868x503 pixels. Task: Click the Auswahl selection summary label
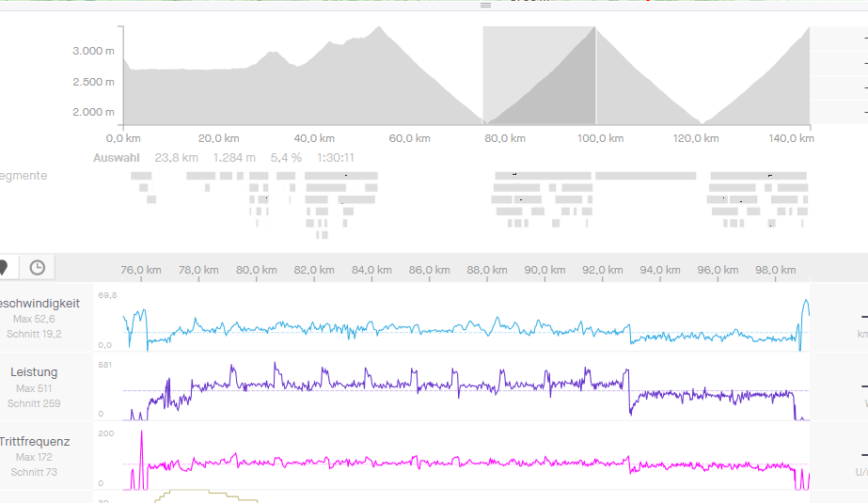coord(116,158)
